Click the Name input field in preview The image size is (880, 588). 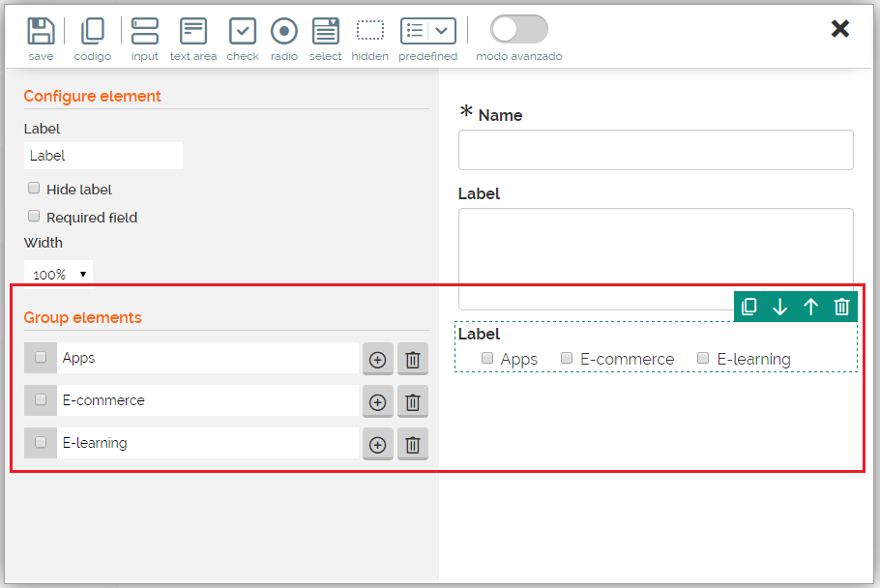(655, 150)
